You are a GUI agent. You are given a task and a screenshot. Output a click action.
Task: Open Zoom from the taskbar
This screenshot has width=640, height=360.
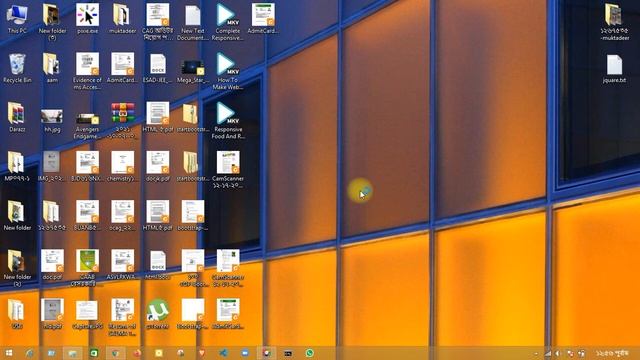point(244,353)
